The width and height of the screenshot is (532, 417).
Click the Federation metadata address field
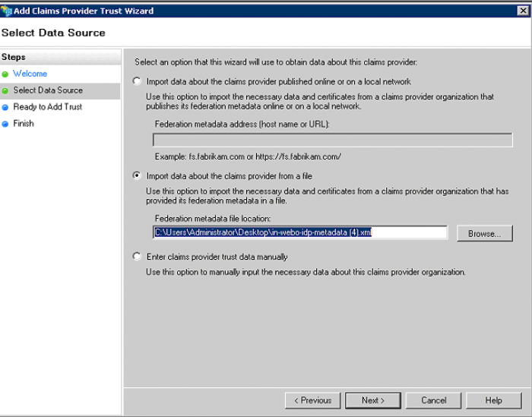pos(332,140)
